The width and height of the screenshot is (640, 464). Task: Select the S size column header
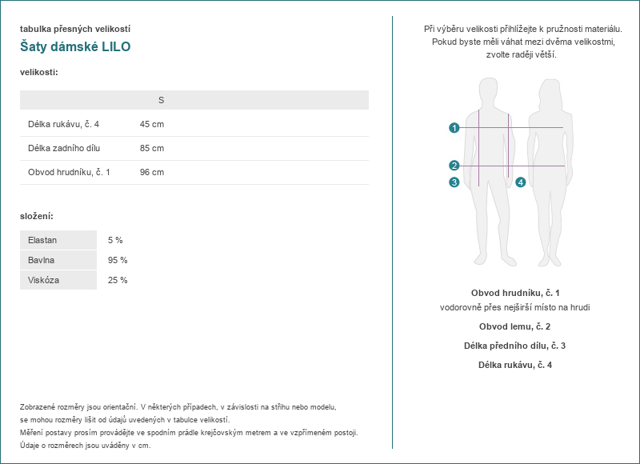point(161,100)
